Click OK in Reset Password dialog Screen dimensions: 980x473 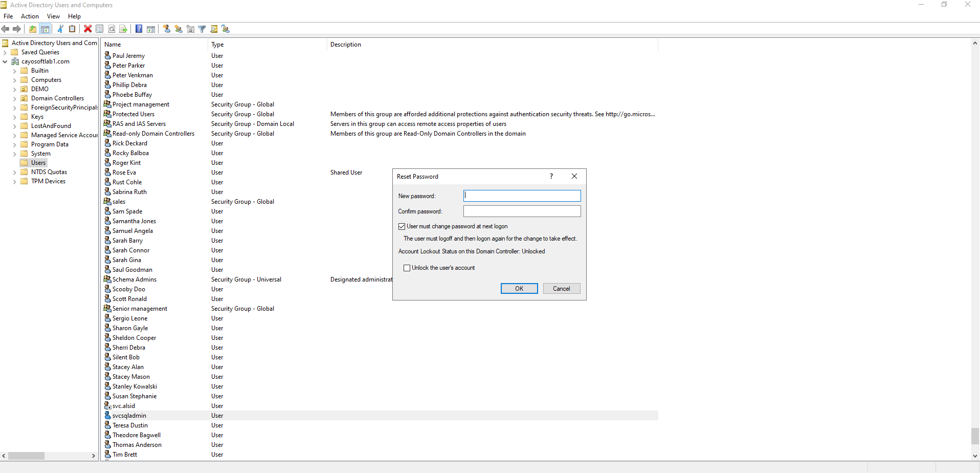[x=519, y=289]
